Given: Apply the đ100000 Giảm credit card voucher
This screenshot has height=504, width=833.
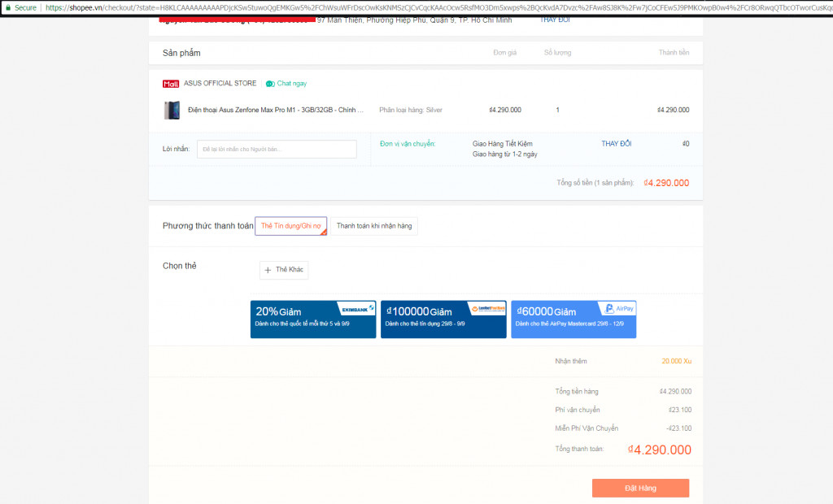Looking at the screenshot, I should [443, 319].
